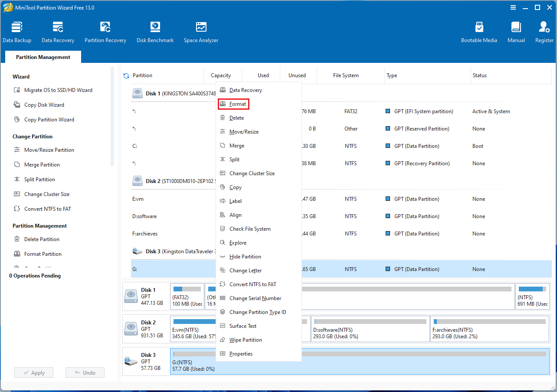The image size is (557, 392).
Task: Switch to Partition Management tab
Action: tap(43, 57)
